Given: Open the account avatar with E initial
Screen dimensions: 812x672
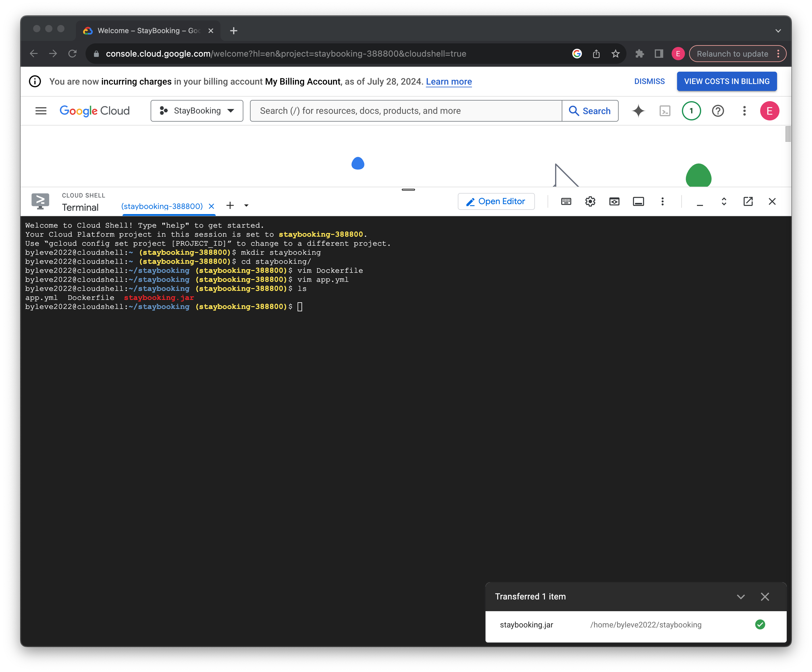Looking at the screenshot, I should pyautogui.click(x=770, y=111).
